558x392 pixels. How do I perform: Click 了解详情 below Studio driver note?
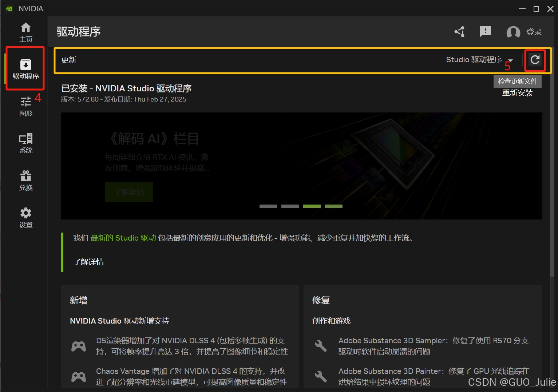coord(88,262)
